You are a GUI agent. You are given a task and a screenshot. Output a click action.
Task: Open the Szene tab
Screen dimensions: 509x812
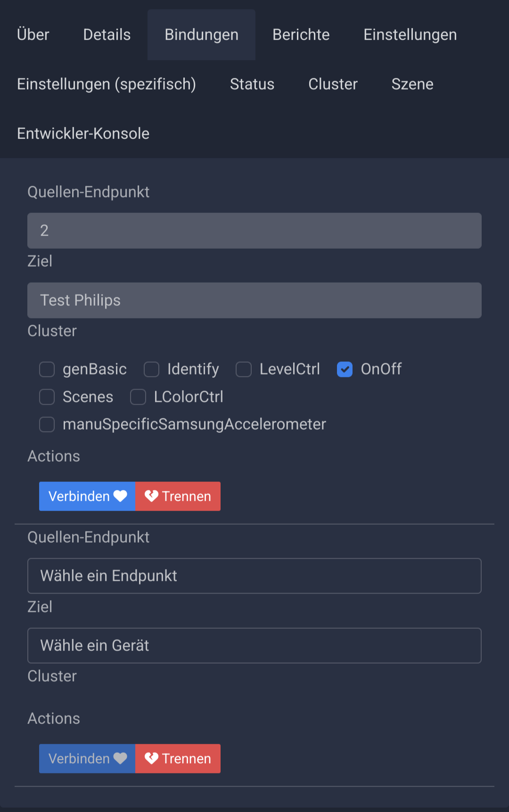[412, 84]
